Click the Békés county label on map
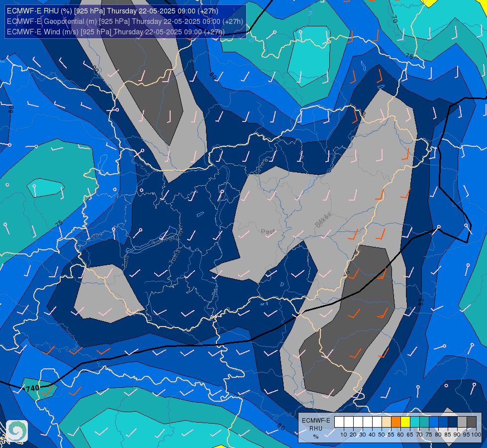Viewport: 487px width, 448px height. [x=323, y=220]
